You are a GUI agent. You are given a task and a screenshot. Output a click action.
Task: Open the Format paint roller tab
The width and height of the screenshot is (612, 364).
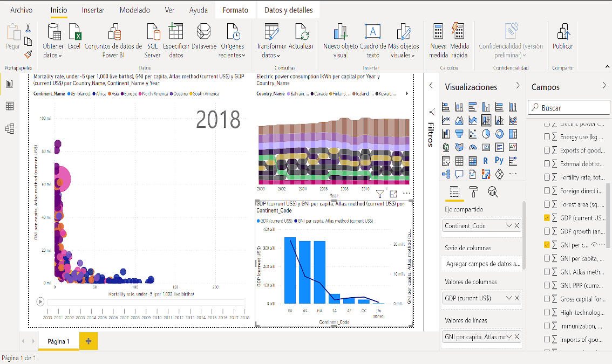pyautogui.click(x=473, y=191)
